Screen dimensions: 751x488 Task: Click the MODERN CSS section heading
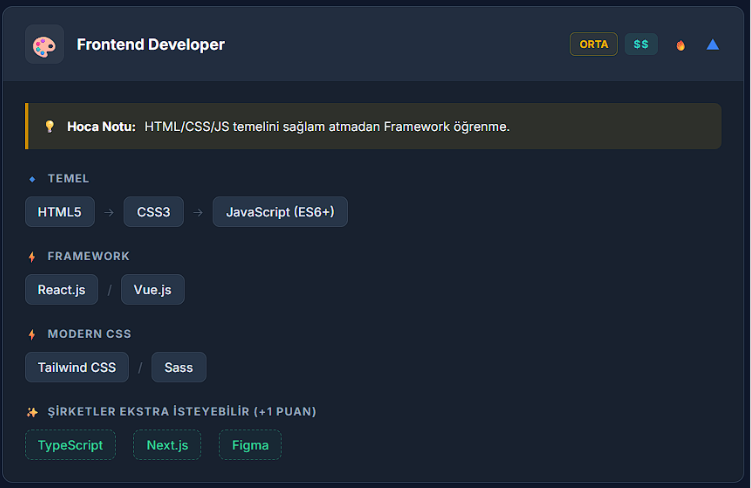pyautogui.click(x=89, y=334)
